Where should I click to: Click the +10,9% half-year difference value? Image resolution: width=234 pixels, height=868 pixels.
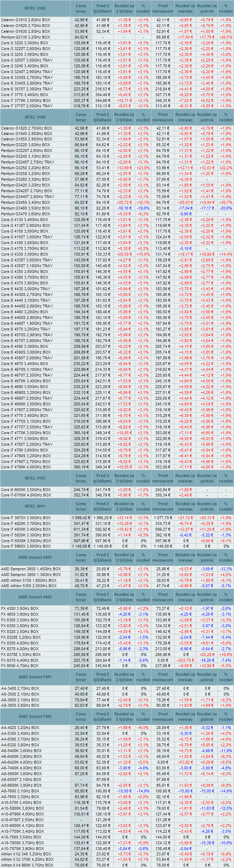pos(226,655)
